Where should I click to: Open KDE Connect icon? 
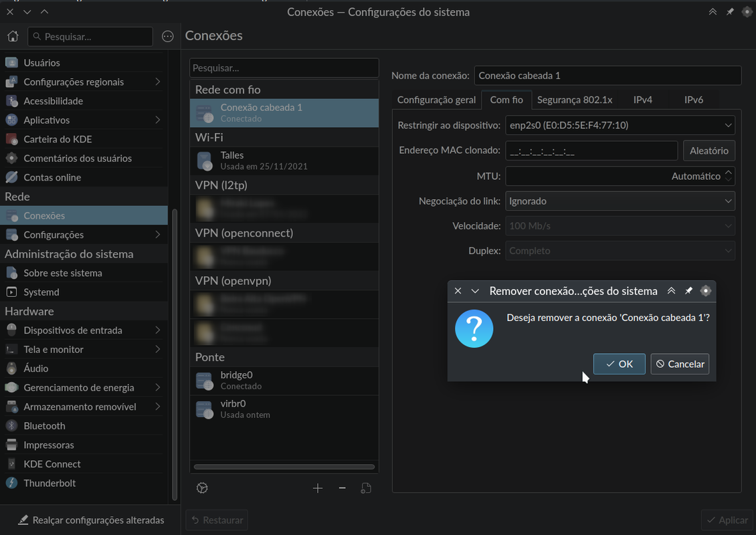pyautogui.click(x=11, y=464)
